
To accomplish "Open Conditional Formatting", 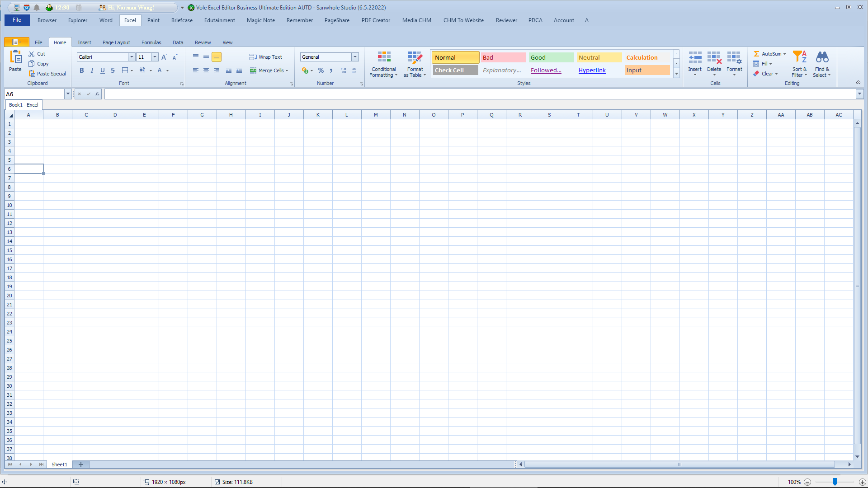I will [x=383, y=64].
